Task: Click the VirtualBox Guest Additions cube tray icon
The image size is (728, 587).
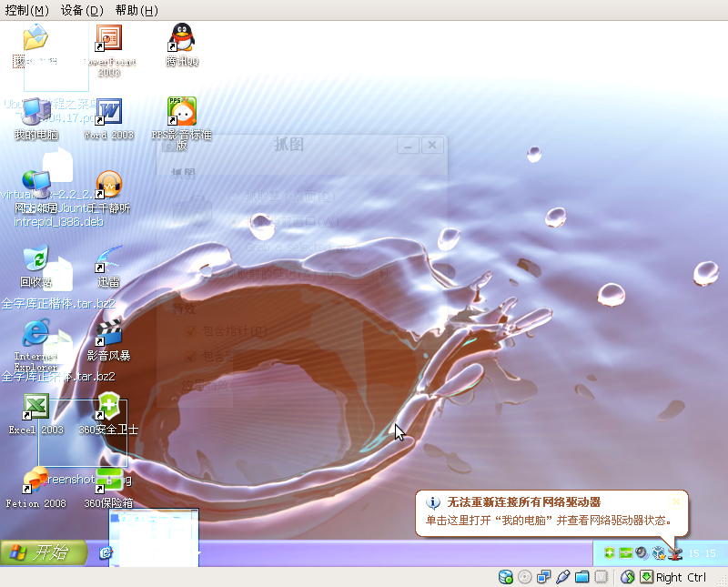Action: coord(658,553)
